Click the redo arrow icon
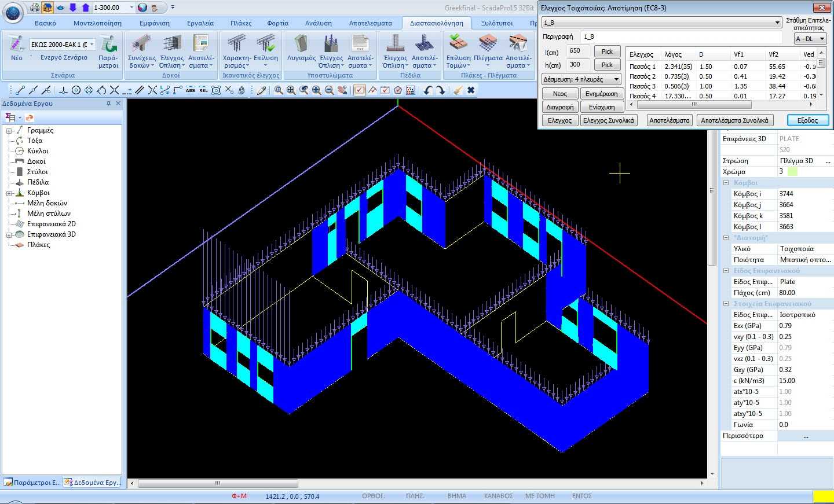 (441, 90)
